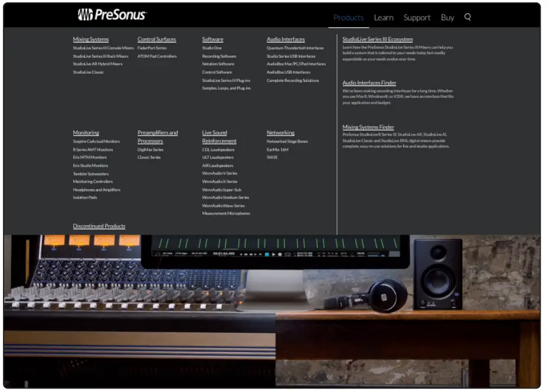The image size is (547, 392).
Task: Select Studio One under Software
Action: [213, 47]
